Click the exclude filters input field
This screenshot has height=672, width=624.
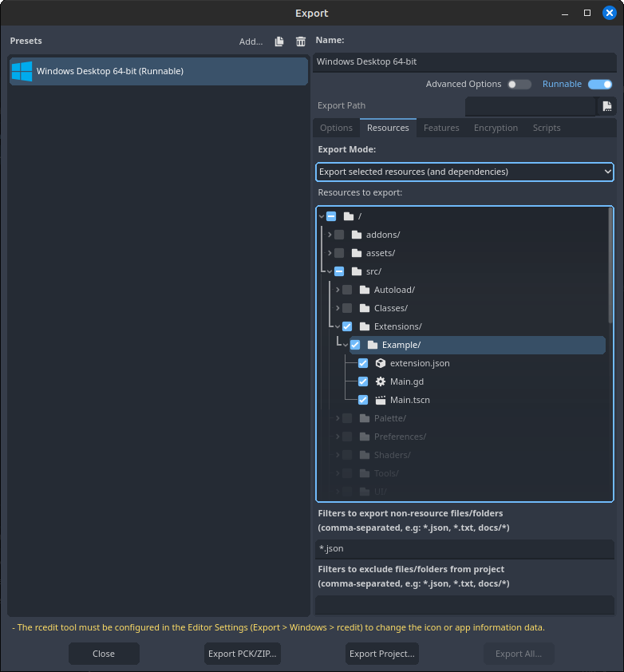(464, 605)
